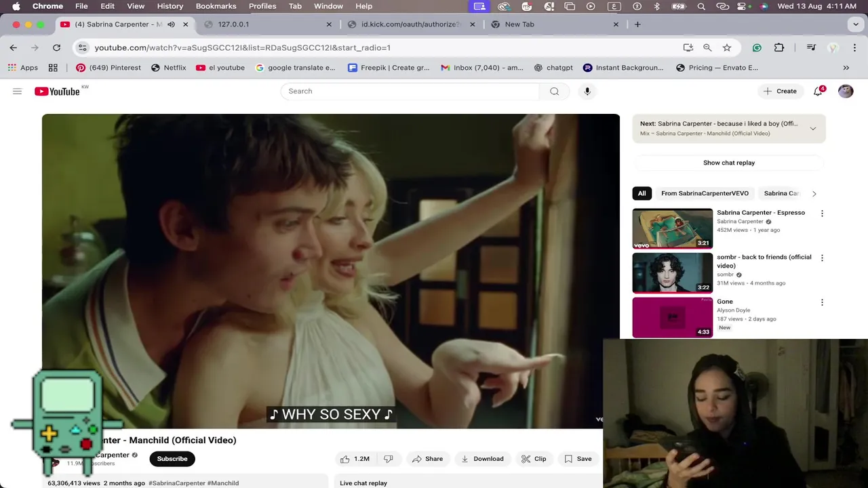Click into the YouTube search field
Image resolution: width=868 pixels, height=488 pixels.
click(410, 91)
